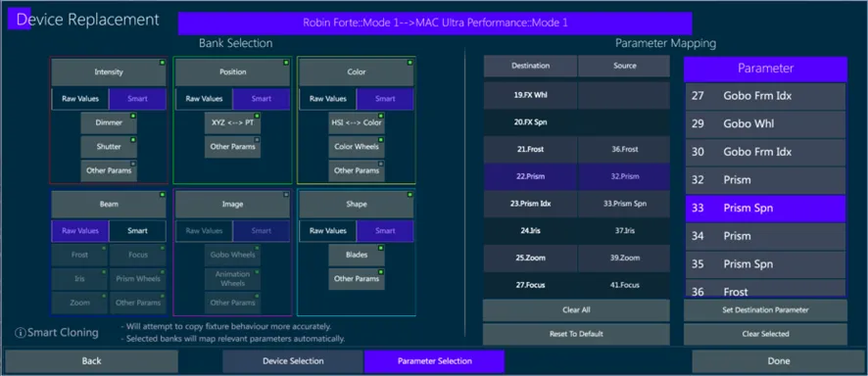
Task: Switch to the Device Selection tab
Action: point(293,361)
